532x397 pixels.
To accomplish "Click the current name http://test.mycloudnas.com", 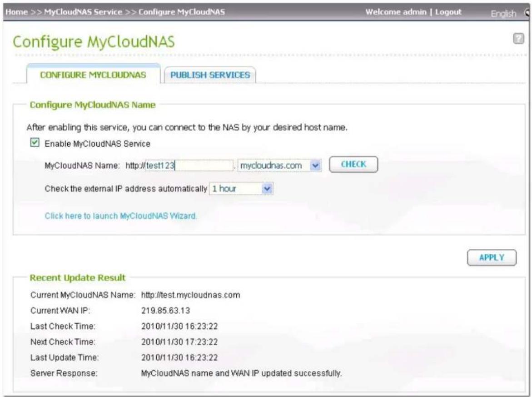I will coord(190,295).
